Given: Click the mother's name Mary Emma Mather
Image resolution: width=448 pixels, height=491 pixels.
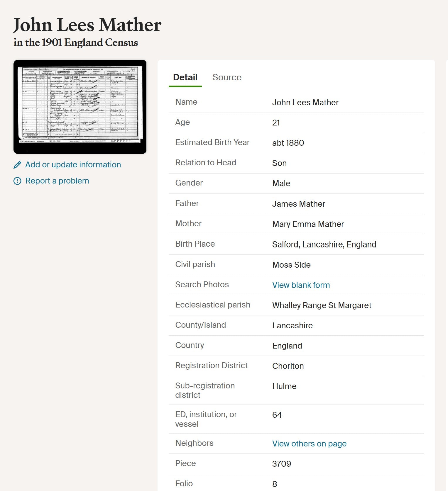Looking at the screenshot, I should (x=308, y=224).
